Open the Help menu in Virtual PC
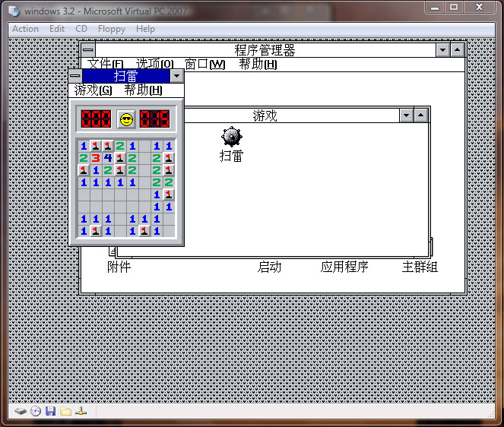The image size is (504, 427). pos(145,29)
